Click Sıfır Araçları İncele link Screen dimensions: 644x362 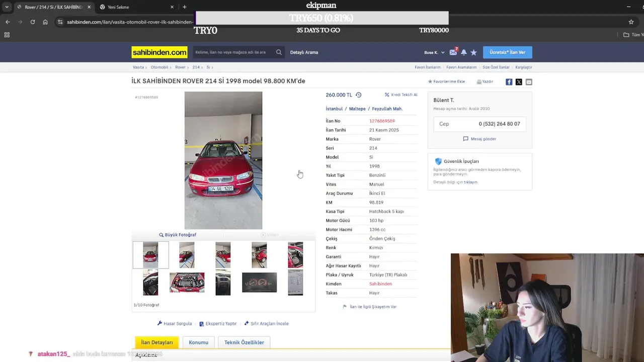267,324
